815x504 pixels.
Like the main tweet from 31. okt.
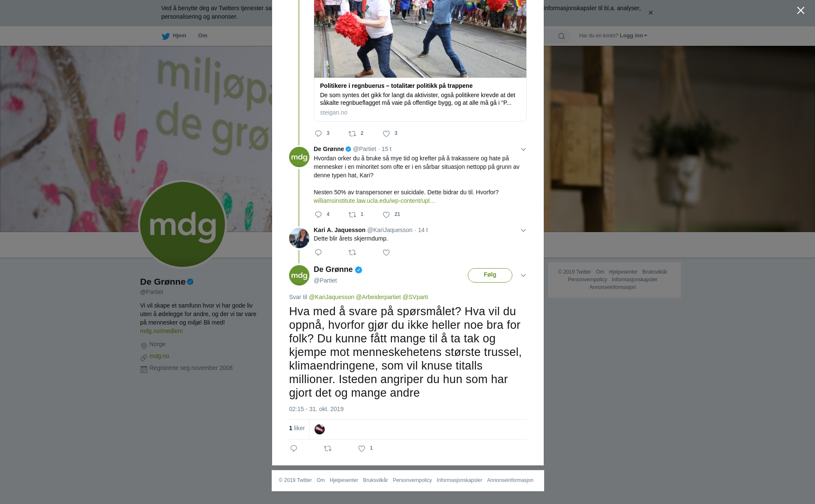(362, 448)
